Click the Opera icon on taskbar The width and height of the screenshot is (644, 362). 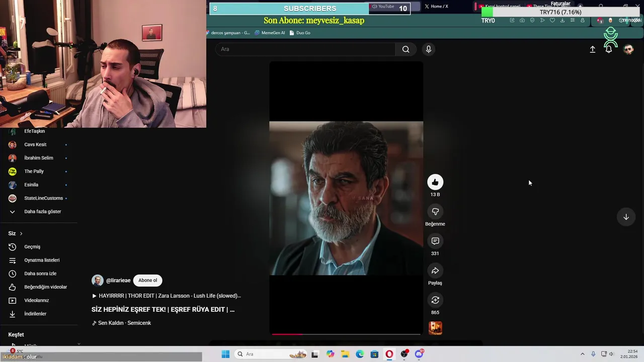coord(389,354)
